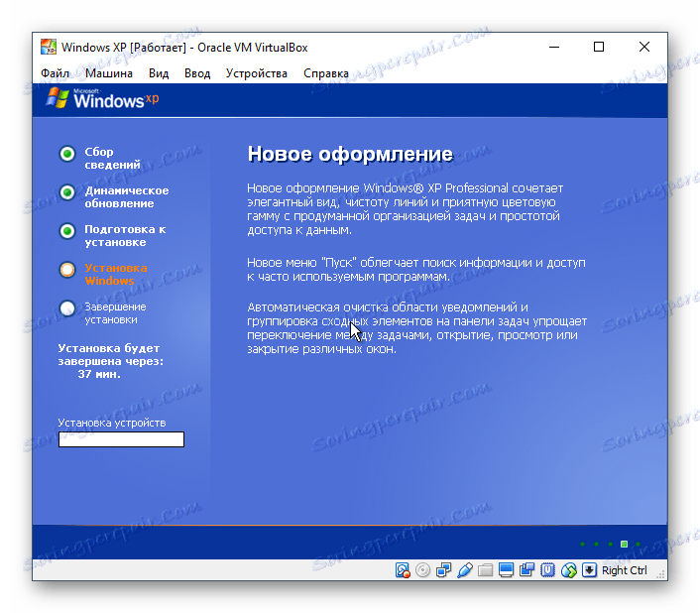Open the Машина menu
The height and width of the screenshot is (613, 700).
point(109,73)
